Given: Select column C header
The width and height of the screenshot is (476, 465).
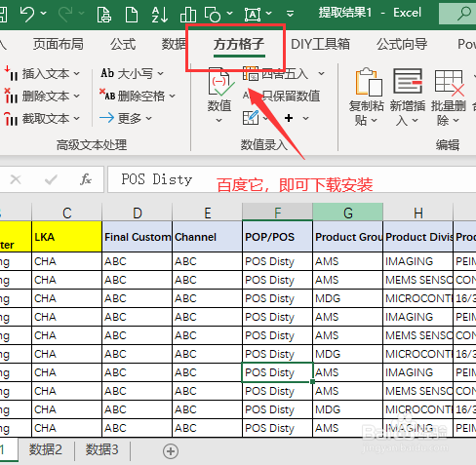Looking at the screenshot, I should click(x=66, y=213).
